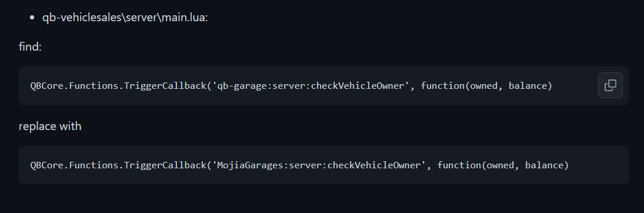This screenshot has height=213, width=644.
Task: Click 'owned' parameter in the replacement snippet
Action: [500, 165]
